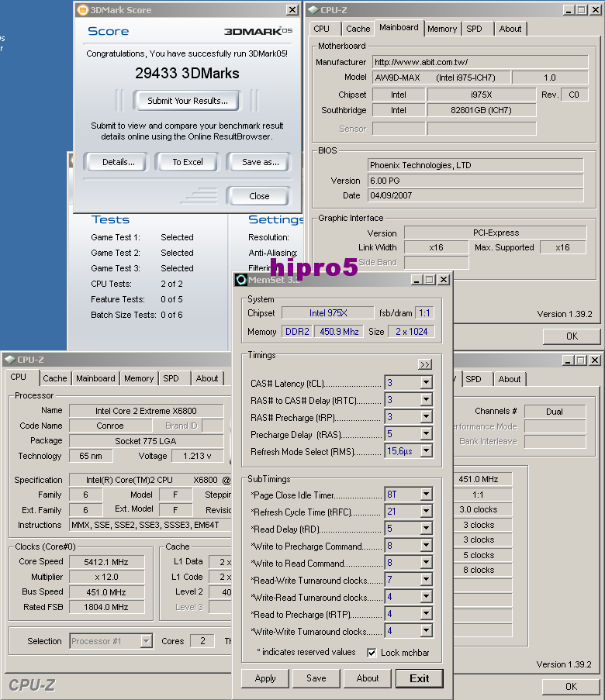The height and width of the screenshot is (700, 605).
Task: Open SPD tab in bottom-left CPU-Z window
Action: [x=175, y=378]
